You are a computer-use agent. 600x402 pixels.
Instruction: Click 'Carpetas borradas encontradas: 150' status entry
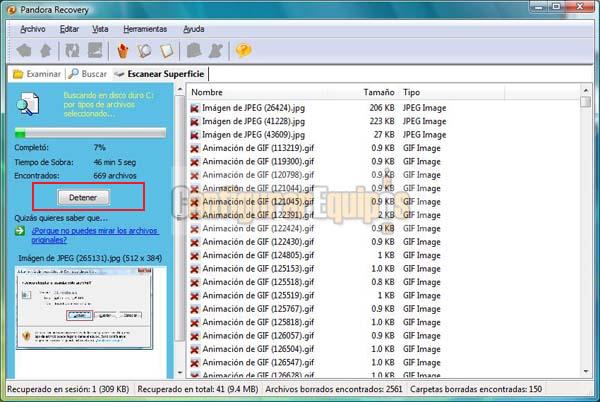476,389
